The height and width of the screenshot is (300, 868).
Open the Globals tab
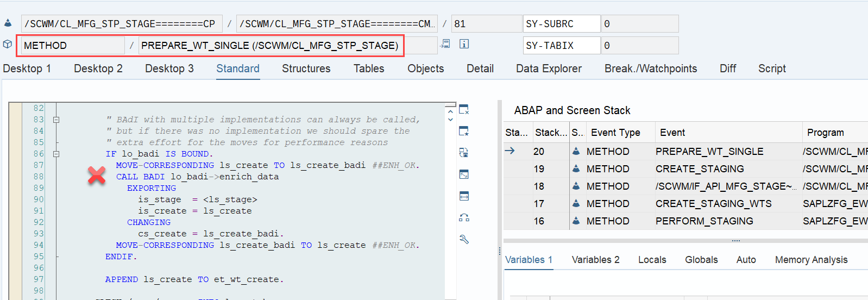coord(701,260)
